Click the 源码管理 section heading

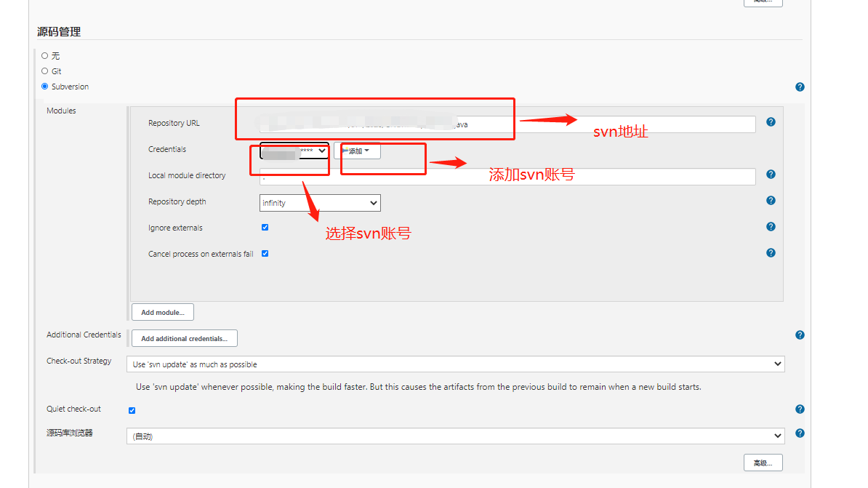point(59,31)
